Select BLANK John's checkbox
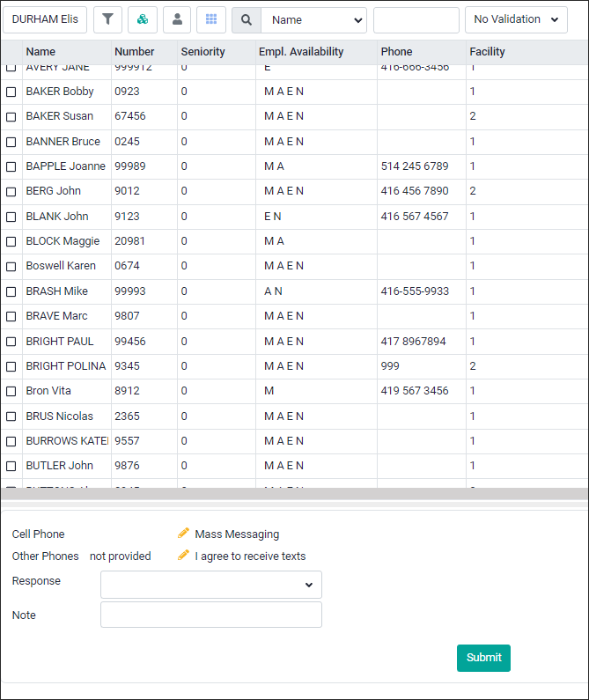Screen dimensions: 589x700 11,217
